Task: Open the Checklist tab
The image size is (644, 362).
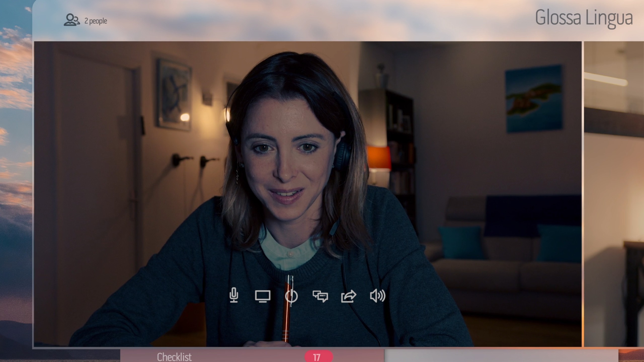Action: pyautogui.click(x=174, y=357)
